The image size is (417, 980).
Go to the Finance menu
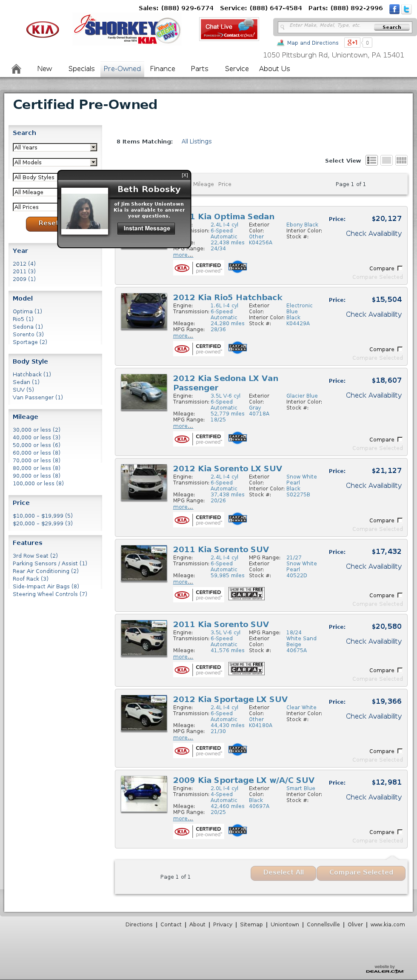point(163,69)
